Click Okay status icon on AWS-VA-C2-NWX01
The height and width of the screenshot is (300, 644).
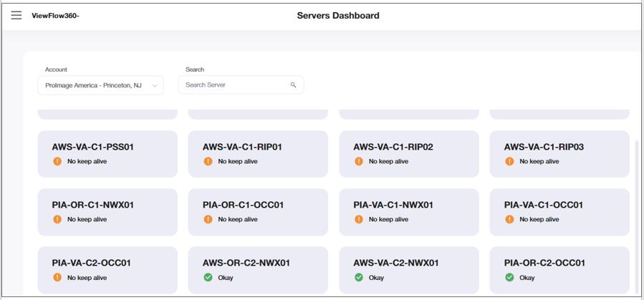pos(359,278)
